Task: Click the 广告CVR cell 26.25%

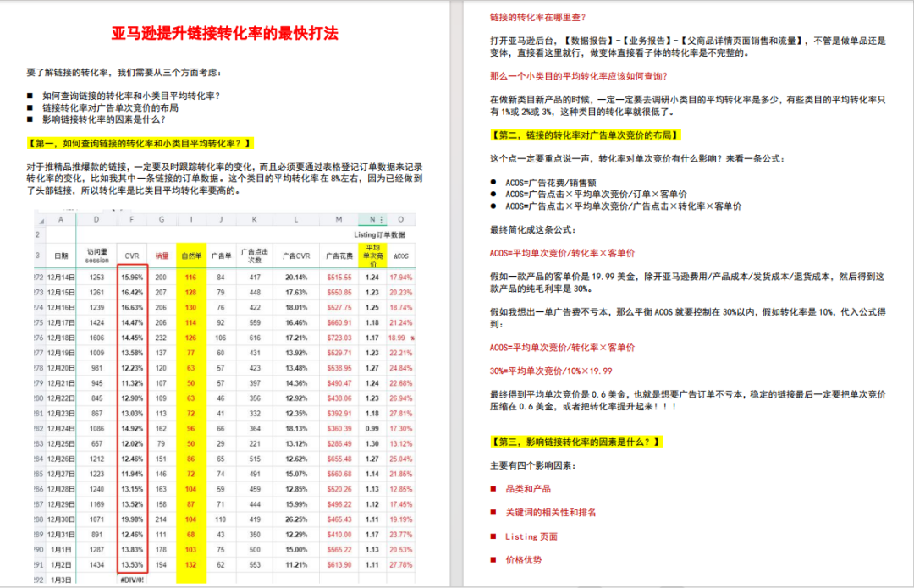Action: 296,519
